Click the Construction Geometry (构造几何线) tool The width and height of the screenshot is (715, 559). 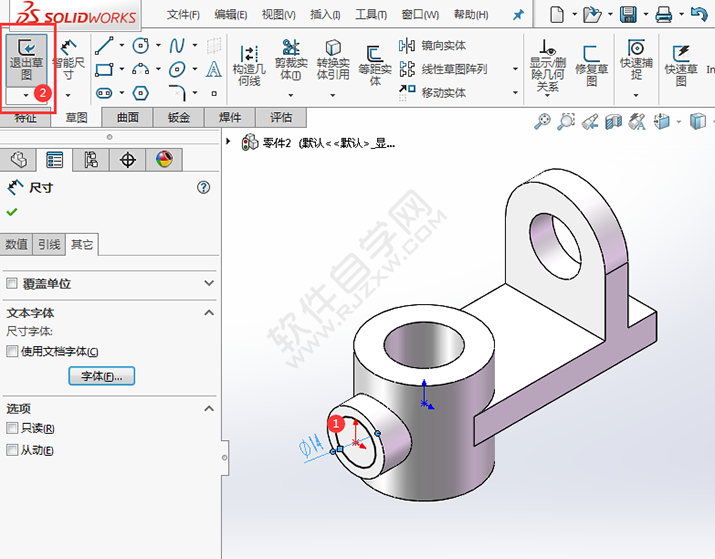[x=249, y=65]
